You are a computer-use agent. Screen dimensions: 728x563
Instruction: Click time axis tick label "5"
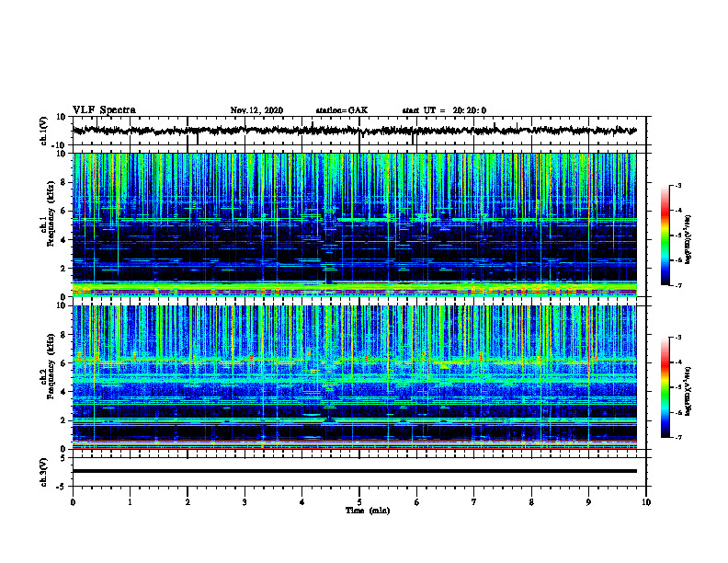(x=359, y=502)
